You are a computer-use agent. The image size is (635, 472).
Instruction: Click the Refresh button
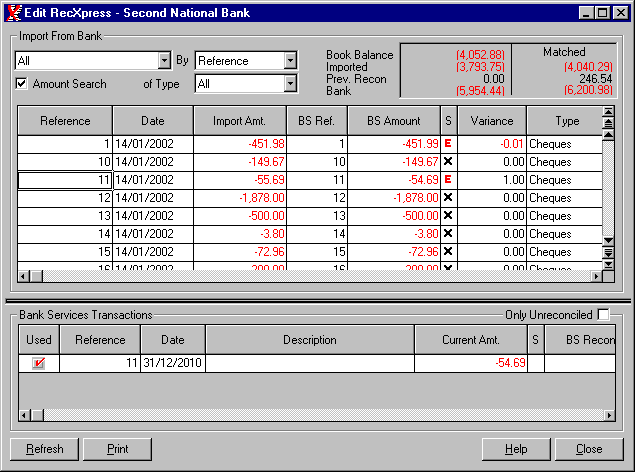(45, 449)
